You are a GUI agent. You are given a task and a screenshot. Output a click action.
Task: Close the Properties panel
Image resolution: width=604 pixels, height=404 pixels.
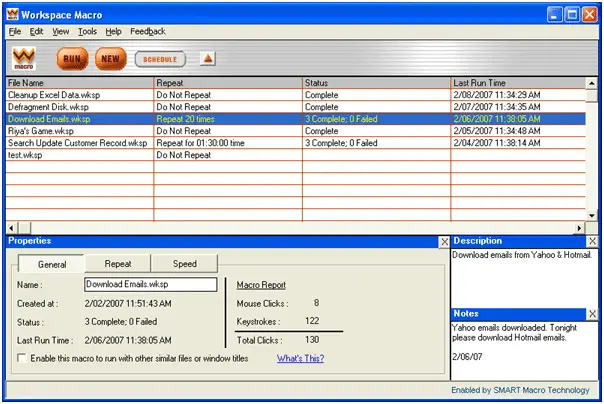coord(444,241)
